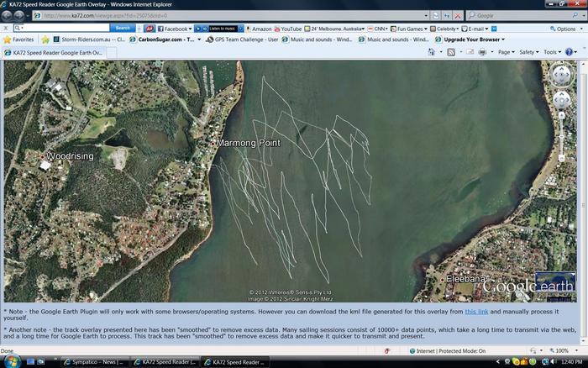This screenshot has width=588, height=368.
Task: Follow the 'this link' kml download link
Action: point(476,312)
